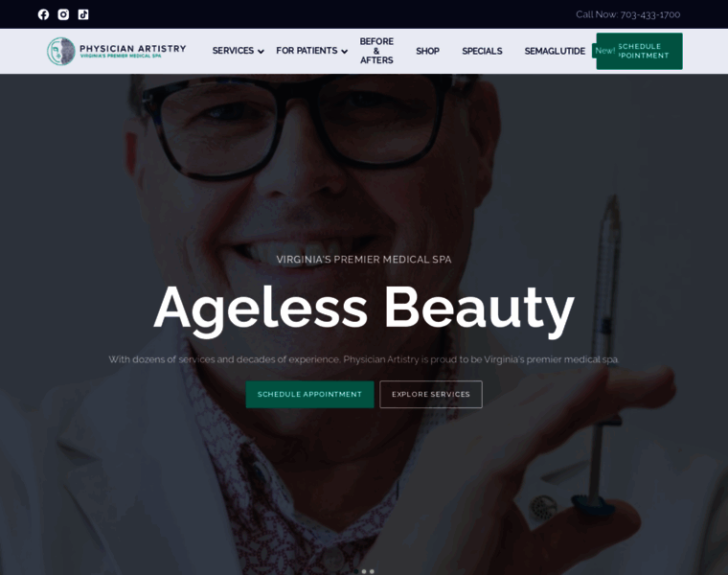
Task: Go to Before & Afters page
Action: [376, 51]
